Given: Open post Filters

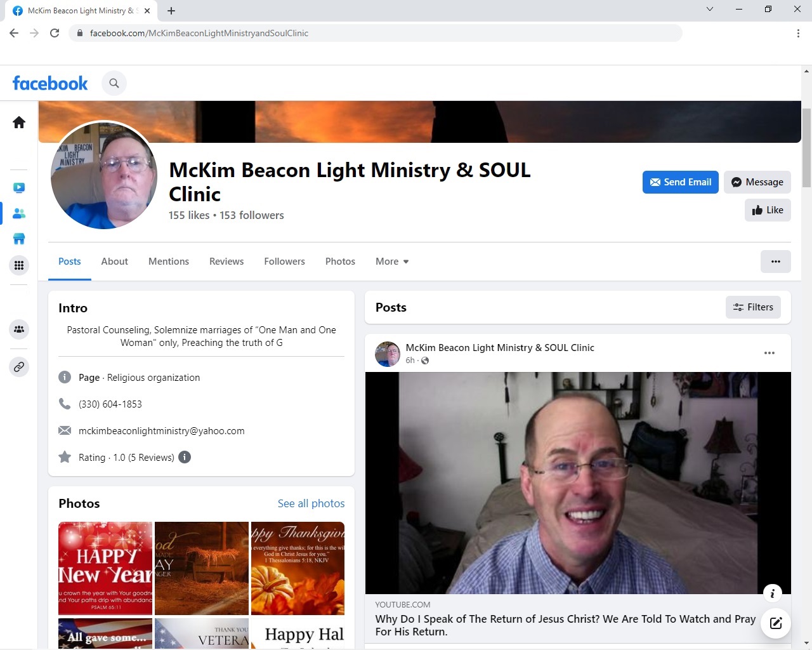Looking at the screenshot, I should 754,307.
